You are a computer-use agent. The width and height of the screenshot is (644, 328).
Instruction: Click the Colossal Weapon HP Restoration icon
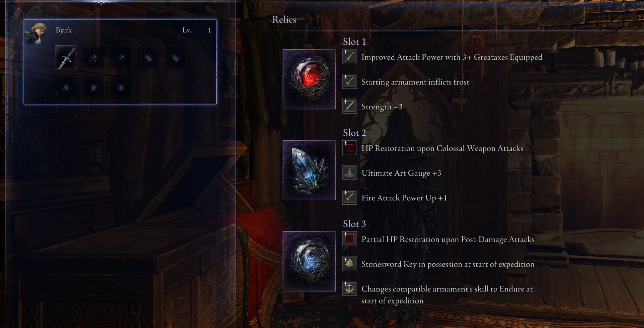350,148
